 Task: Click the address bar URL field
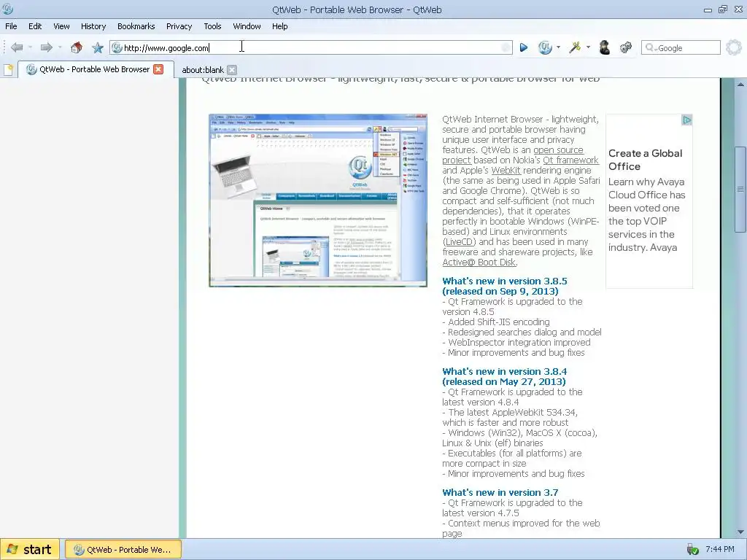[311, 47]
